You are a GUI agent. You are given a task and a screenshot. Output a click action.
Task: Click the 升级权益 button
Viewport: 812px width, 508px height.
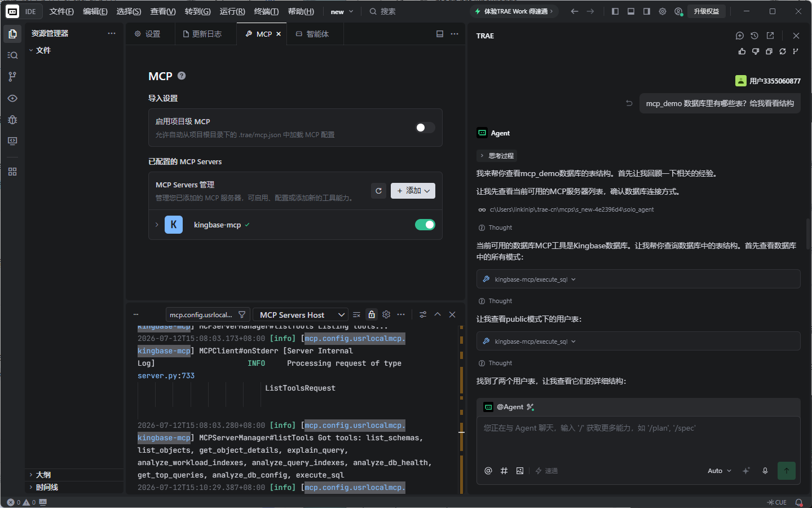707,11
